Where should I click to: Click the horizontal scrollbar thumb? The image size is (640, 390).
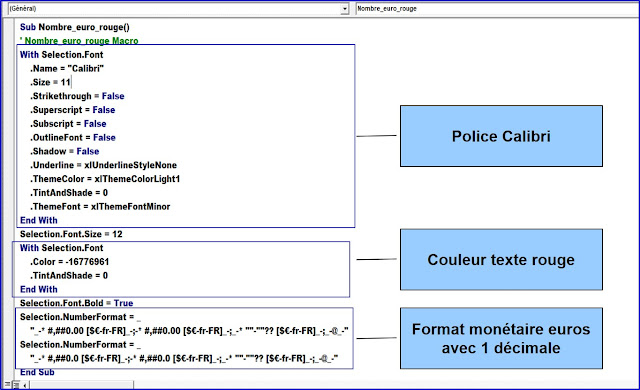(81, 385)
